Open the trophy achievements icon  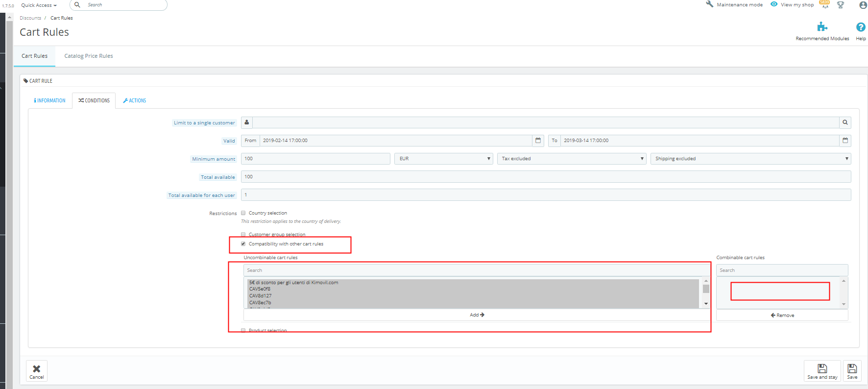pyautogui.click(x=841, y=5)
